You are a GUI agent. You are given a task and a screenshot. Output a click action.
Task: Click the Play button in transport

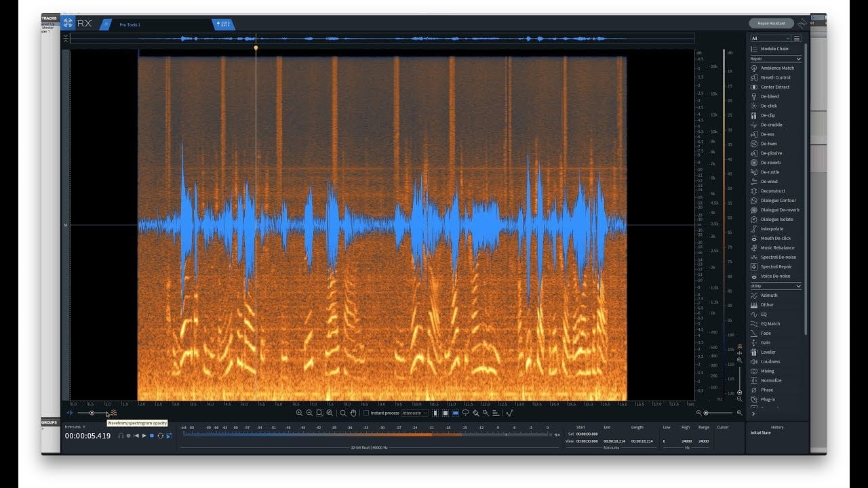pyautogui.click(x=144, y=435)
